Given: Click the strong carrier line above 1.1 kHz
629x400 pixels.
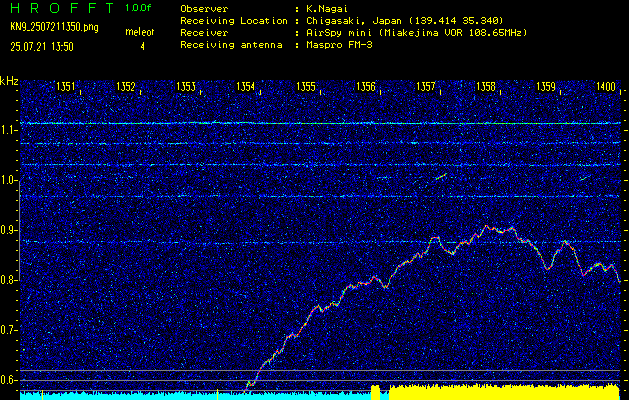Looking at the screenshot, I should tap(320, 124).
